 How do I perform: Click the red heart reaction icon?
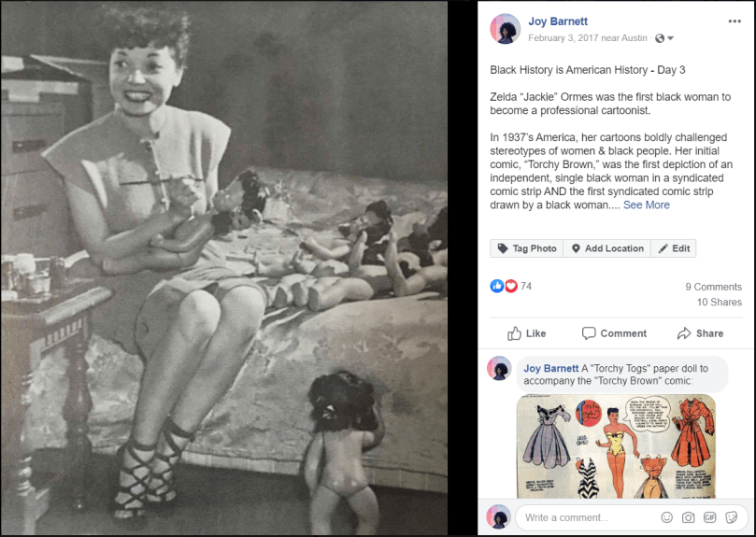(x=510, y=286)
